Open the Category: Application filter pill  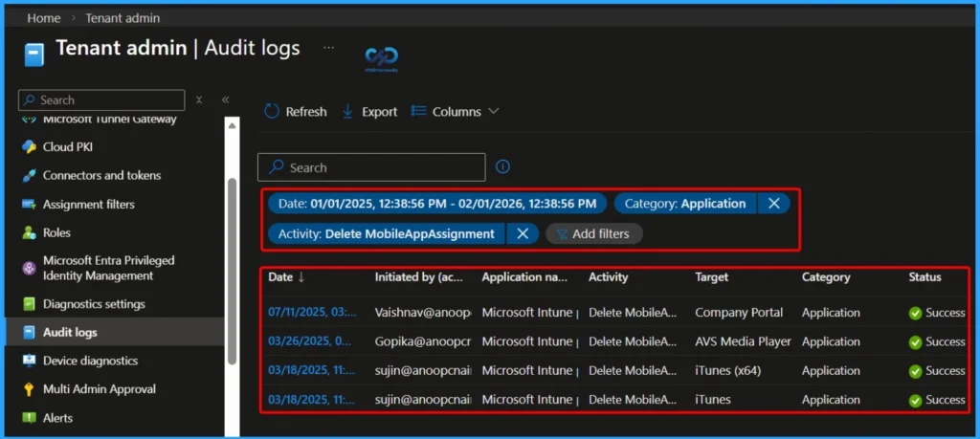pyautogui.click(x=685, y=204)
